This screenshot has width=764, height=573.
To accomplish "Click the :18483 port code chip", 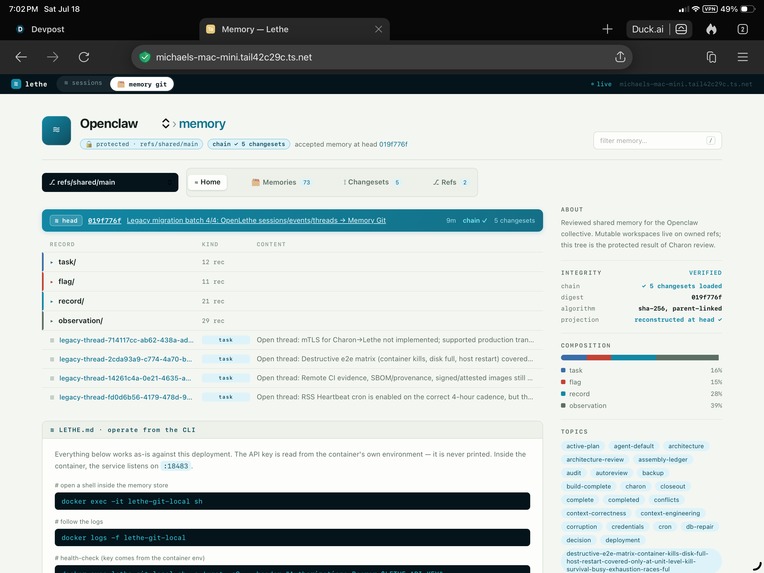I will (176, 466).
